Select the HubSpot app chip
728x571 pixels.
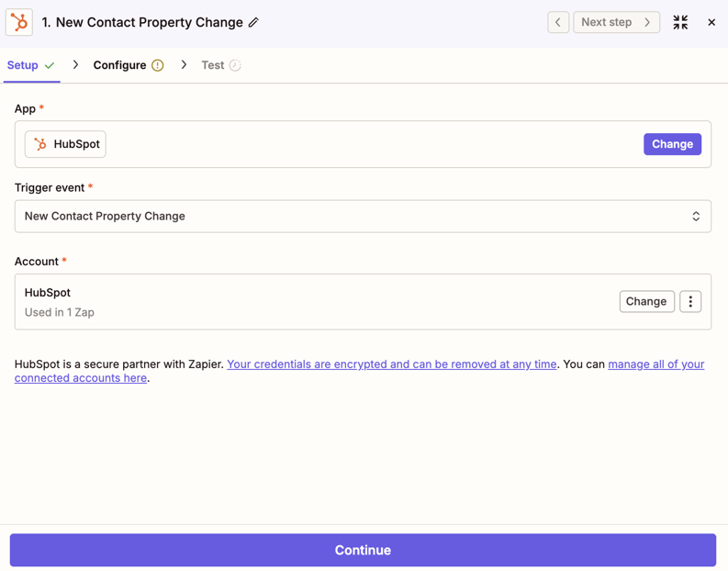65,144
